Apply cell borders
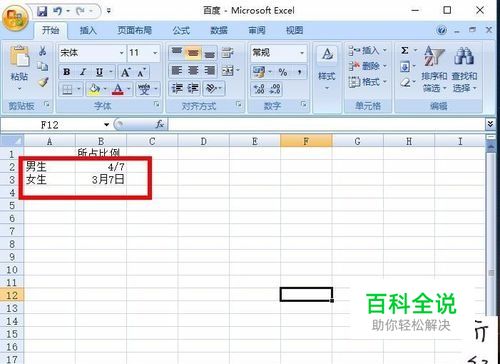500x364 pixels. 67,89
